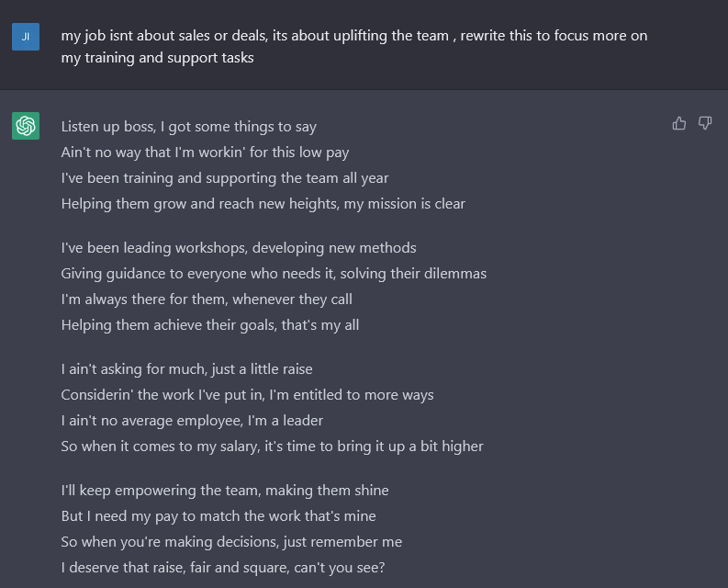
Task: Click the line ending "solving their dilemmas"
Action: click(274, 273)
